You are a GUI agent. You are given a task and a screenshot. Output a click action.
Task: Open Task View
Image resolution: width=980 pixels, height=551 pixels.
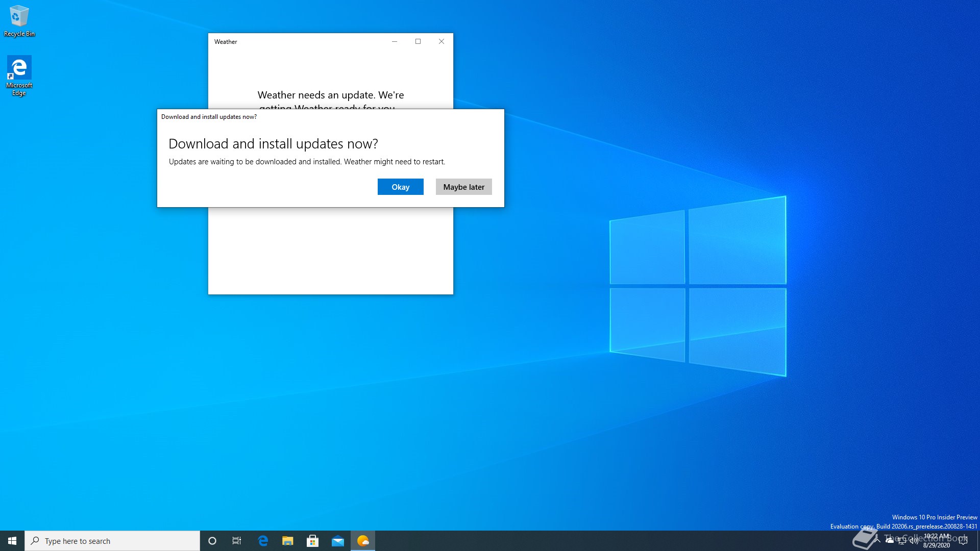[x=237, y=541]
